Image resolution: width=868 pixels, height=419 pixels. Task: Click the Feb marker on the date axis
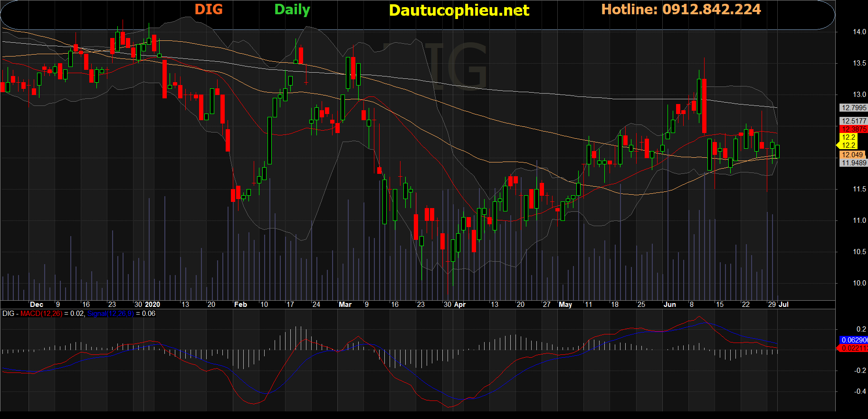click(x=240, y=305)
